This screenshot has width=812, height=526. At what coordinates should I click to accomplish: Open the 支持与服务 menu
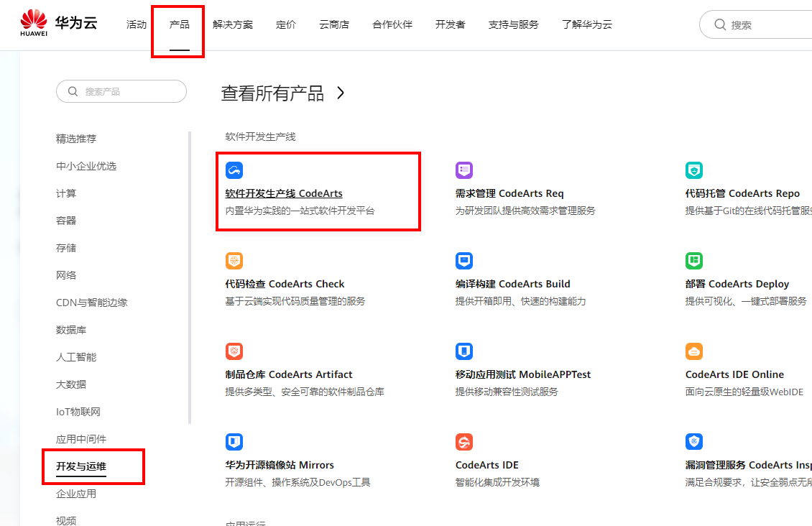tap(513, 24)
